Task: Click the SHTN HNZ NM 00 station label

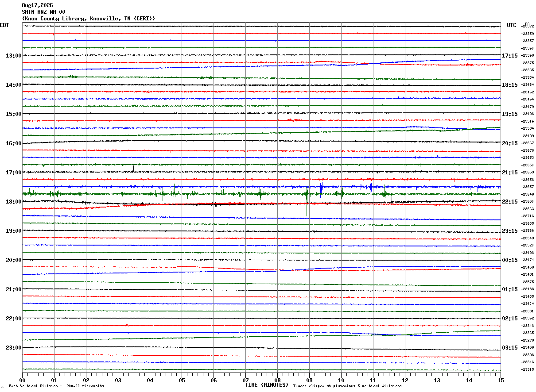Action: pyautogui.click(x=43, y=12)
